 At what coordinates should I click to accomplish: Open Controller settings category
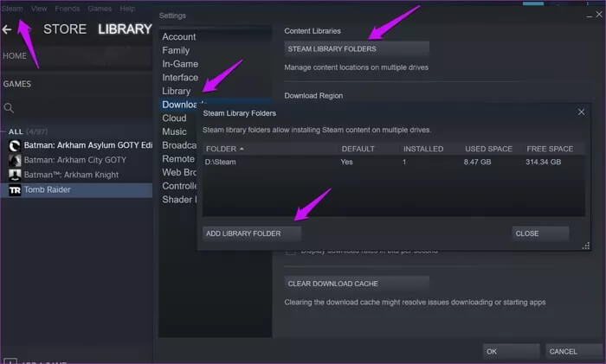(x=179, y=186)
